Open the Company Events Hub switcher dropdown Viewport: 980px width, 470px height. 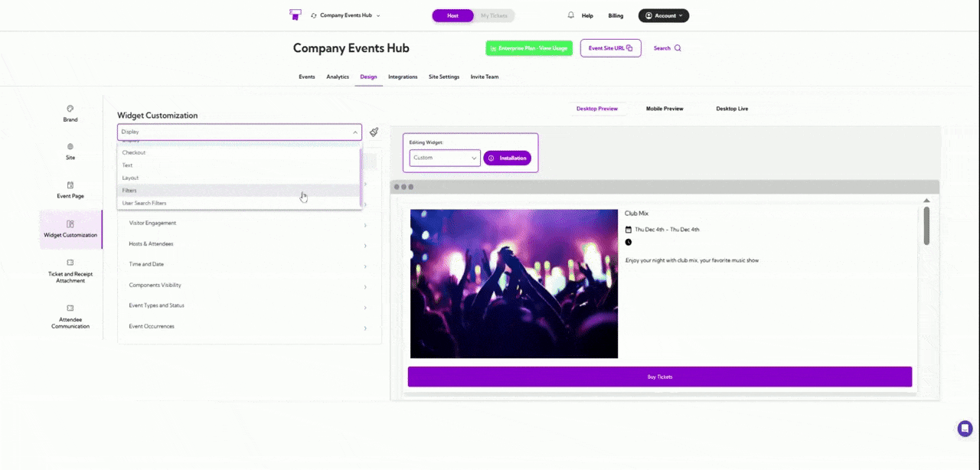(x=345, y=15)
